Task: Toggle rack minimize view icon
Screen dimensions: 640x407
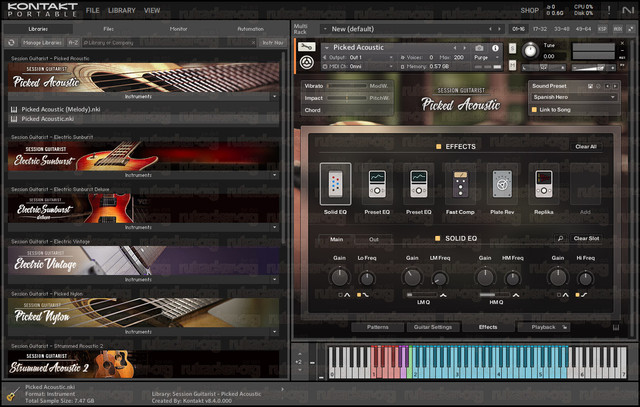Action: click(631, 29)
